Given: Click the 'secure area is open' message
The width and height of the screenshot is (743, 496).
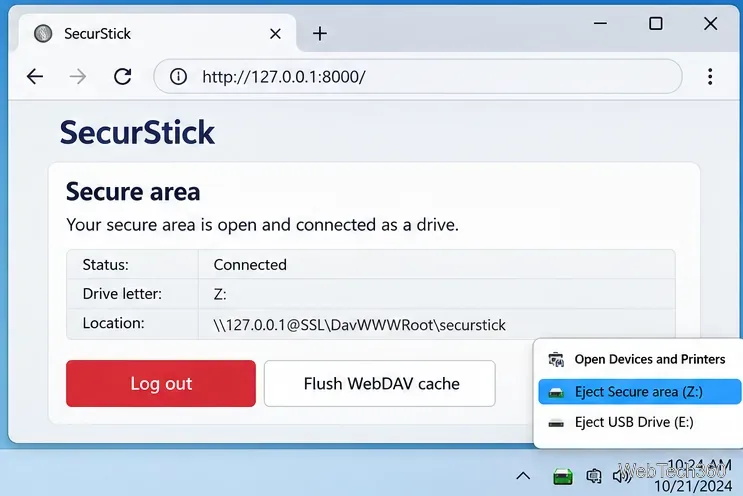Looking at the screenshot, I should (x=263, y=225).
